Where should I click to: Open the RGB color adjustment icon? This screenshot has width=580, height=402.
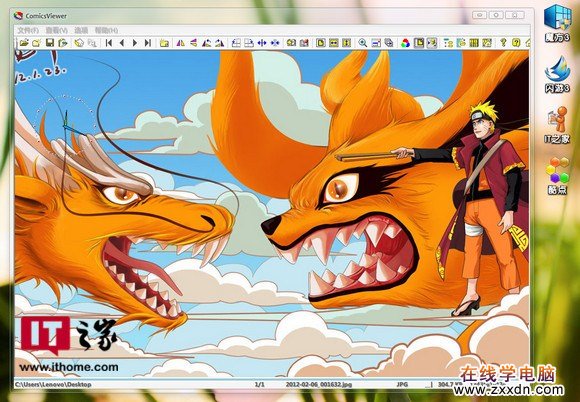(405, 43)
